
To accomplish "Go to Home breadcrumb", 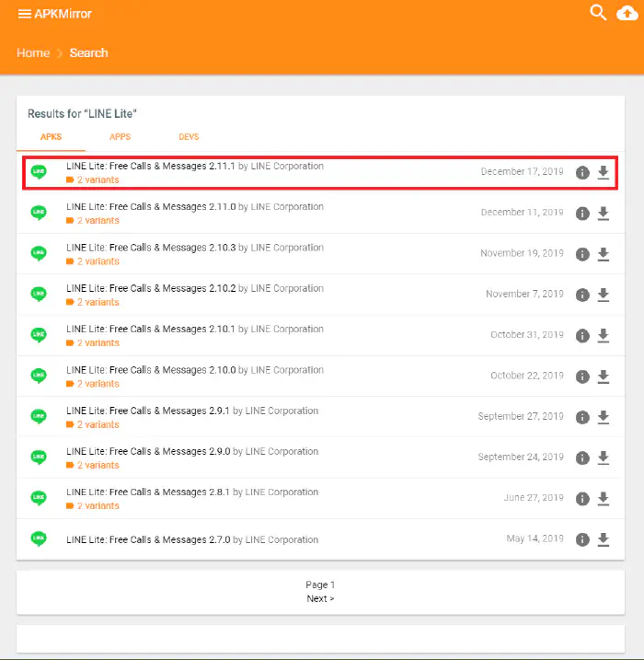I will click(33, 53).
